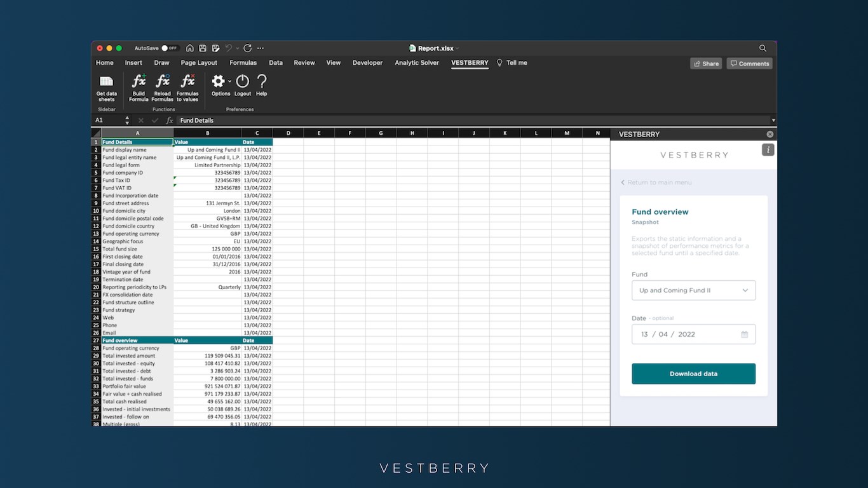Image resolution: width=868 pixels, height=488 pixels.
Task: Select cell 'Quarterly'
Action: [x=207, y=287]
